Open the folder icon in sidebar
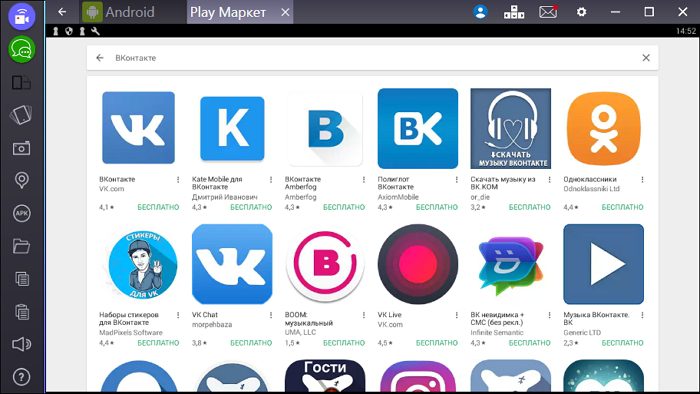 (x=21, y=246)
